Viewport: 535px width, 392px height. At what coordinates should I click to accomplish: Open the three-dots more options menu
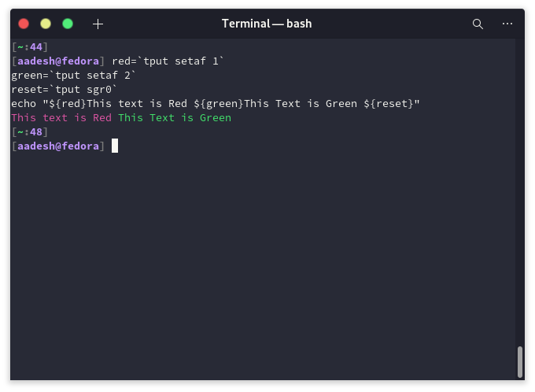(507, 24)
